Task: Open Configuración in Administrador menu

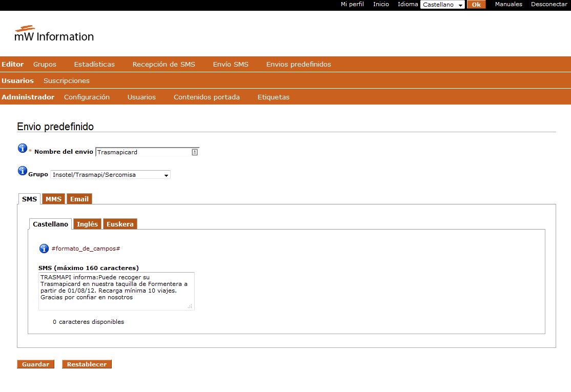Action: 87,97
